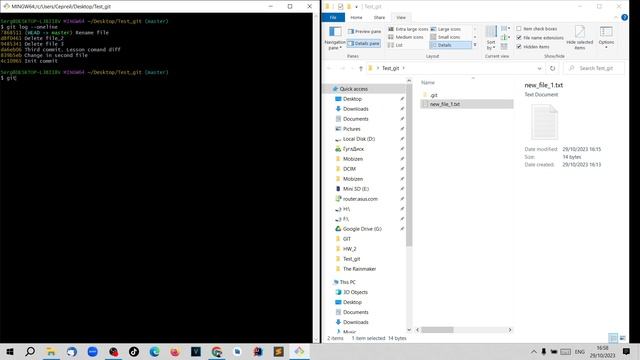Image resolution: width=640 pixels, height=360 pixels.
Task: Open The Rainmaker folder in navigation pane
Action: click(359, 269)
